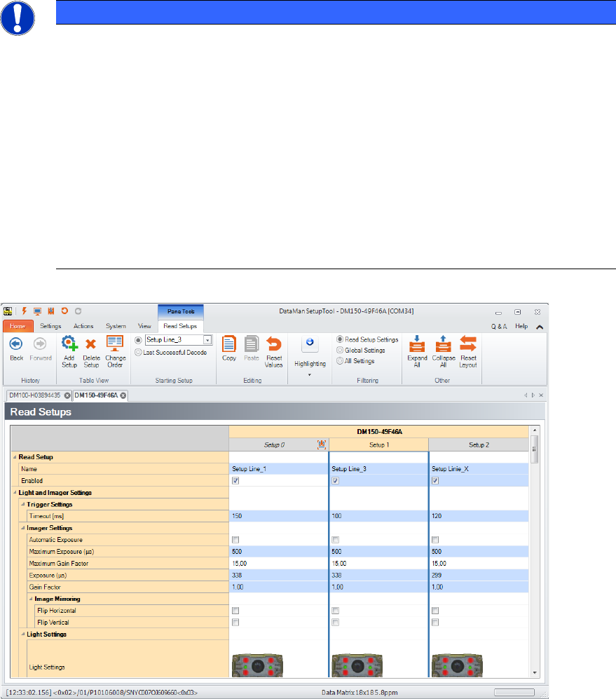Close the document pane with the small X

click(541, 395)
